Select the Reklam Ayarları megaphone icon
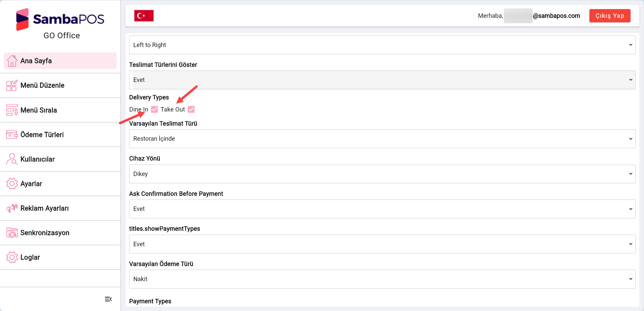The image size is (644, 311). (x=12, y=208)
